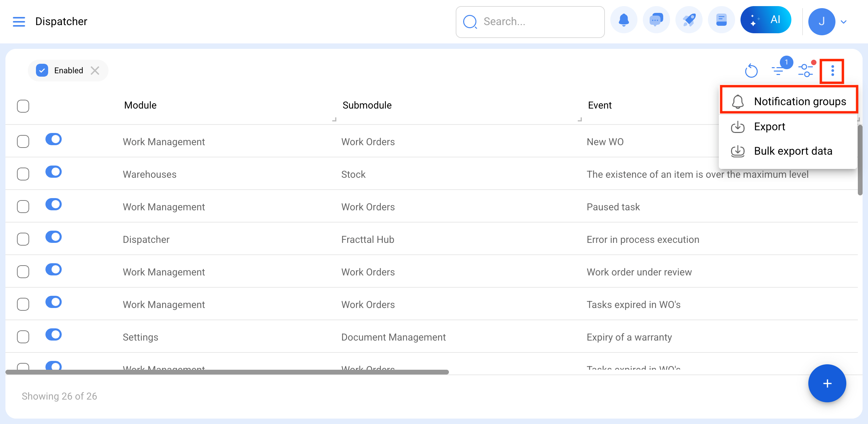868x424 pixels.
Task: Click the Submodule column resize handle
Action: [x=580, y=119]
